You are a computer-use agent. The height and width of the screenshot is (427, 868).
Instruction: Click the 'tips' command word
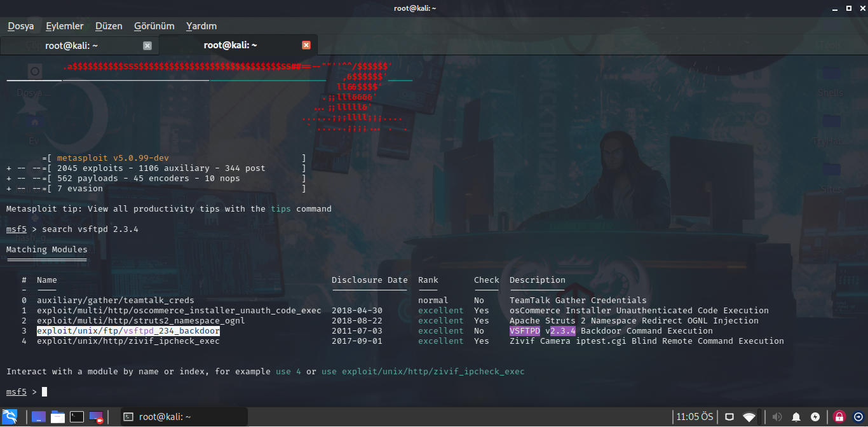pyautogui.click(x=281, y=209)
